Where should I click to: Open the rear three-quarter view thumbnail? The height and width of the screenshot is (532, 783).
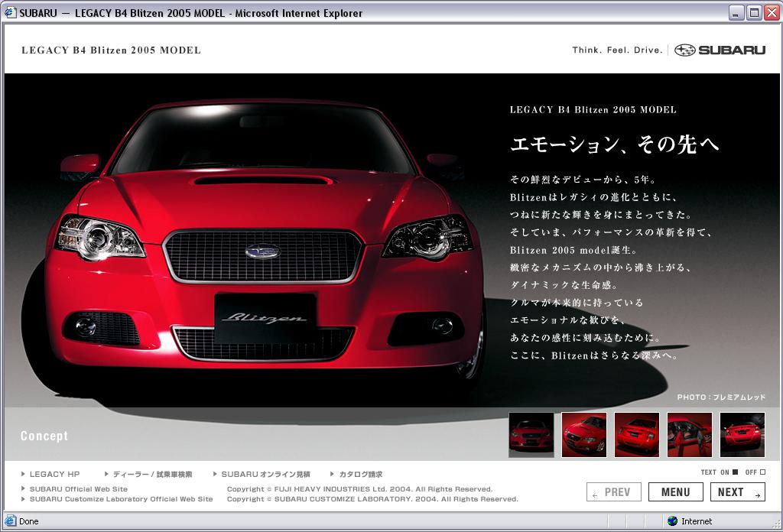637,435
